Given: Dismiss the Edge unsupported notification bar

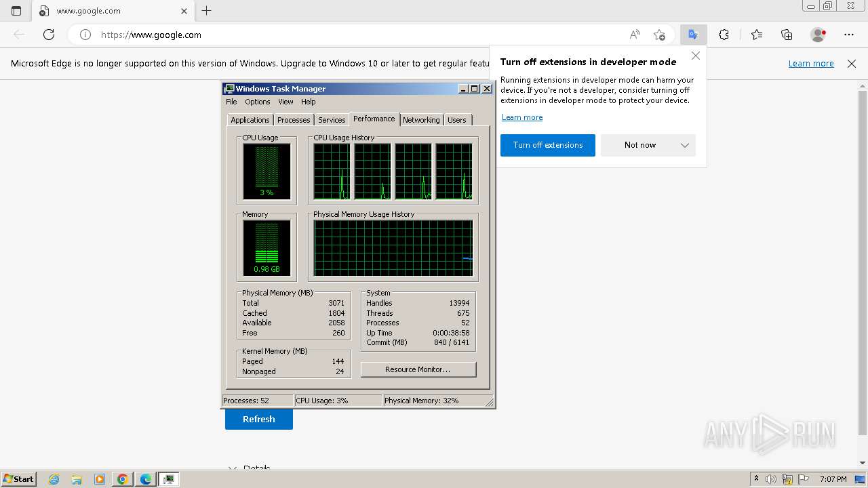Looking at the screenshot, I should tap(852, 64).
